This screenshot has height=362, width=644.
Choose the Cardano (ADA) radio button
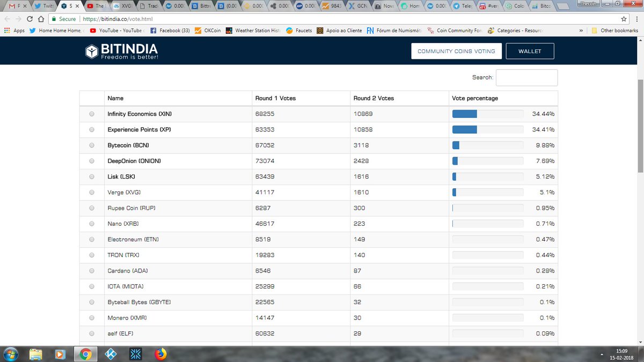92,270
